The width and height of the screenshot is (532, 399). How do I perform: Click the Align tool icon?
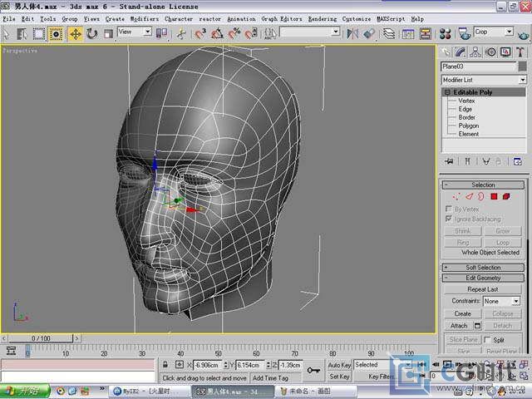369,33
